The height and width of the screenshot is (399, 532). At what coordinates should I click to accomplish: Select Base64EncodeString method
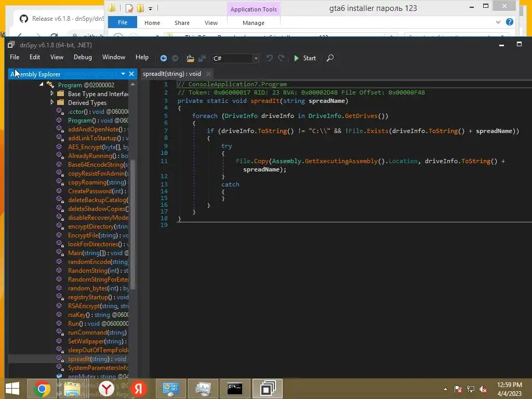98,165
